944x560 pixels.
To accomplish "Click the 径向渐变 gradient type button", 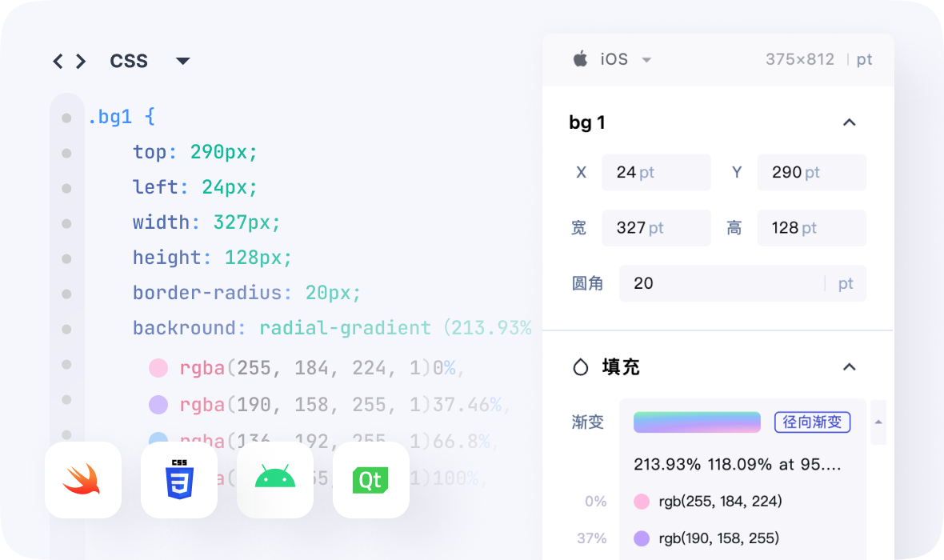I will (x=812, y=422).
